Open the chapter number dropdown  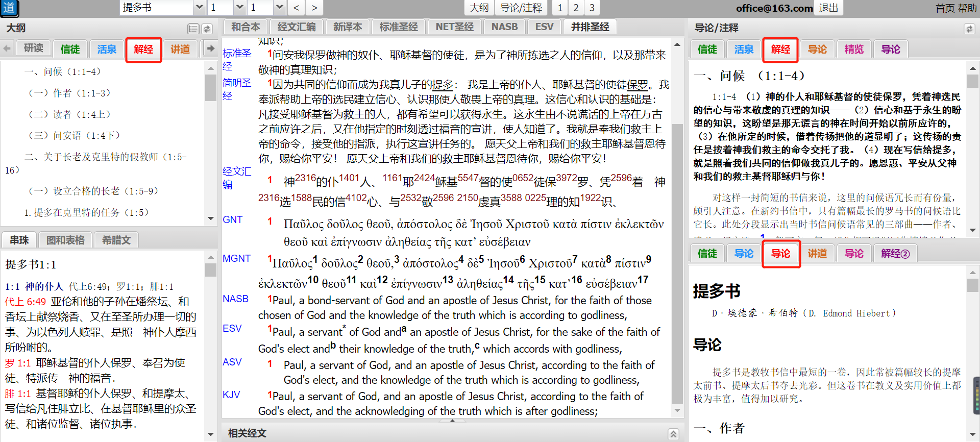tap(239, 8)
